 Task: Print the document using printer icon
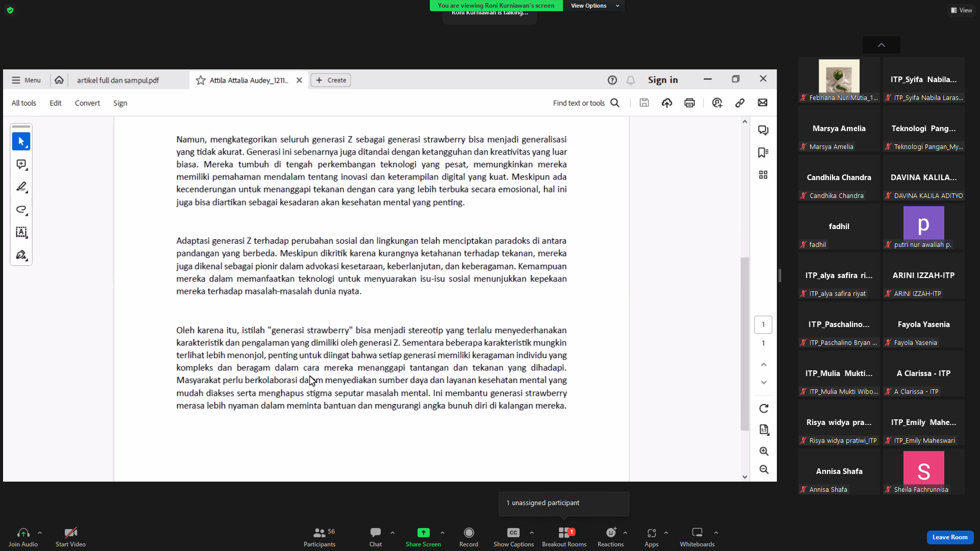(x=690, y=103)
